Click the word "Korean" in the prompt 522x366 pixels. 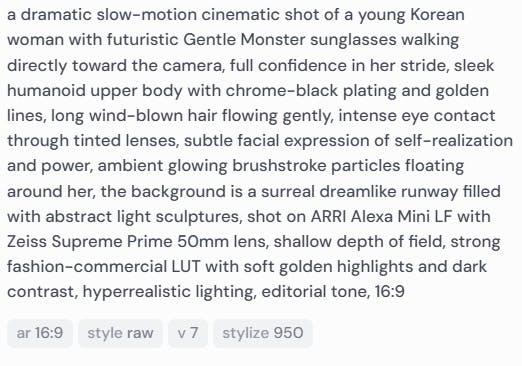[437, 15]
